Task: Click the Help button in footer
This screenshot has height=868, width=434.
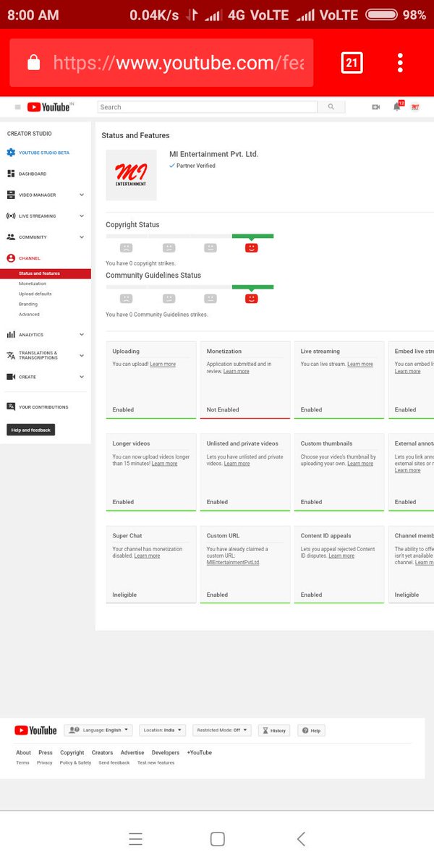Action: coord(311,731)
